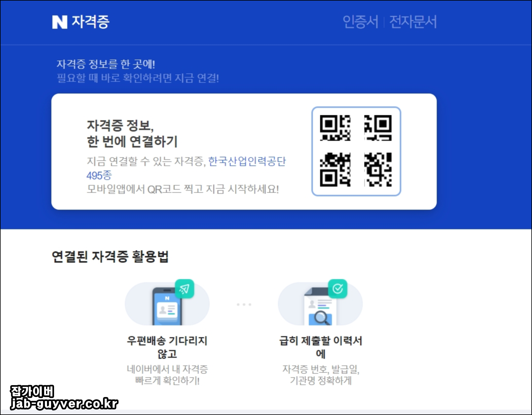Click '모바일앱에서 QR코드 찍고 지금 시작하세요!' text
The image size is (532, 415).
[183, 189]
